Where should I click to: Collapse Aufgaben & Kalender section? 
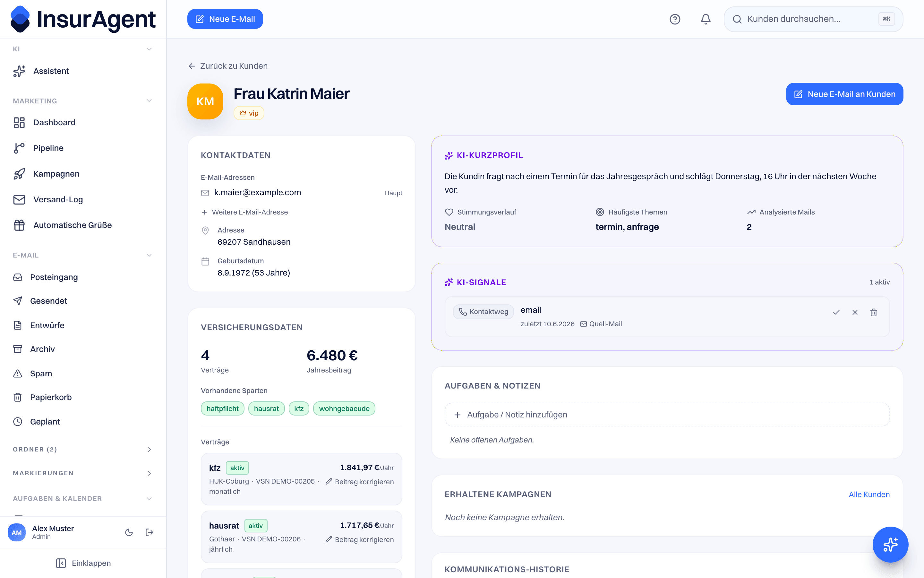point(149,498)
